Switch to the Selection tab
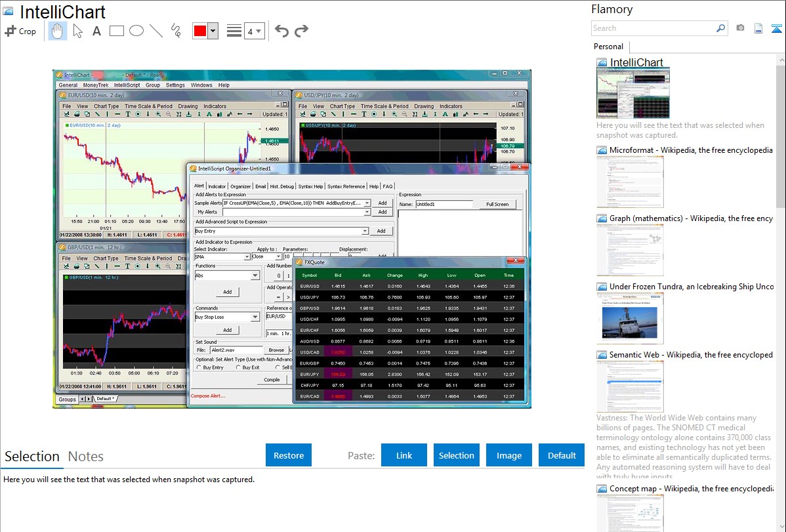Screen dimensions: 786x532 [x=32, y=457]
